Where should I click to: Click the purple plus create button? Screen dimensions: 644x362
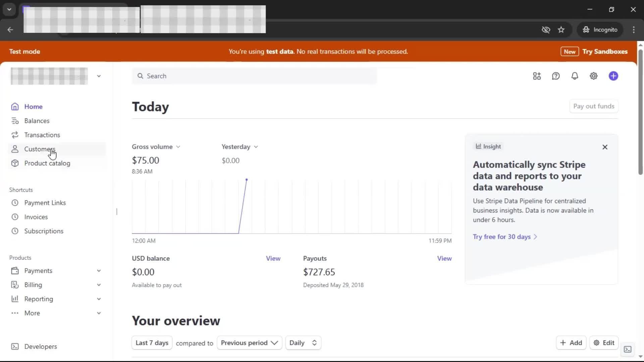[613, 76]
